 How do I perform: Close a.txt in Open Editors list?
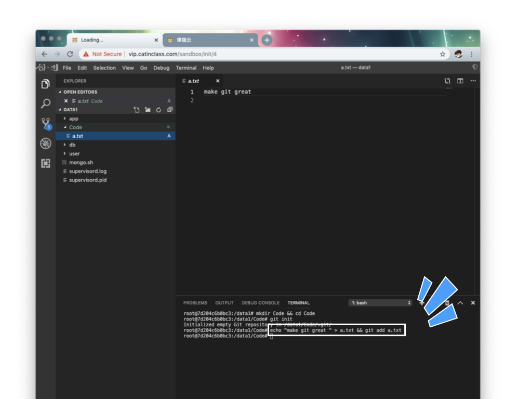66,101
